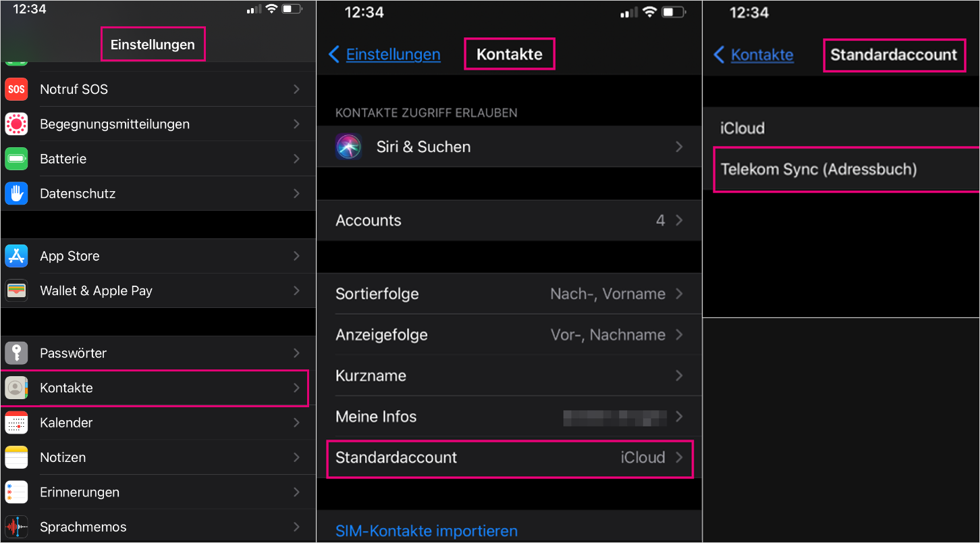Tap Einstellungen screen title
The width and height of the screenshot is (980, 543).
click(153, 45)
